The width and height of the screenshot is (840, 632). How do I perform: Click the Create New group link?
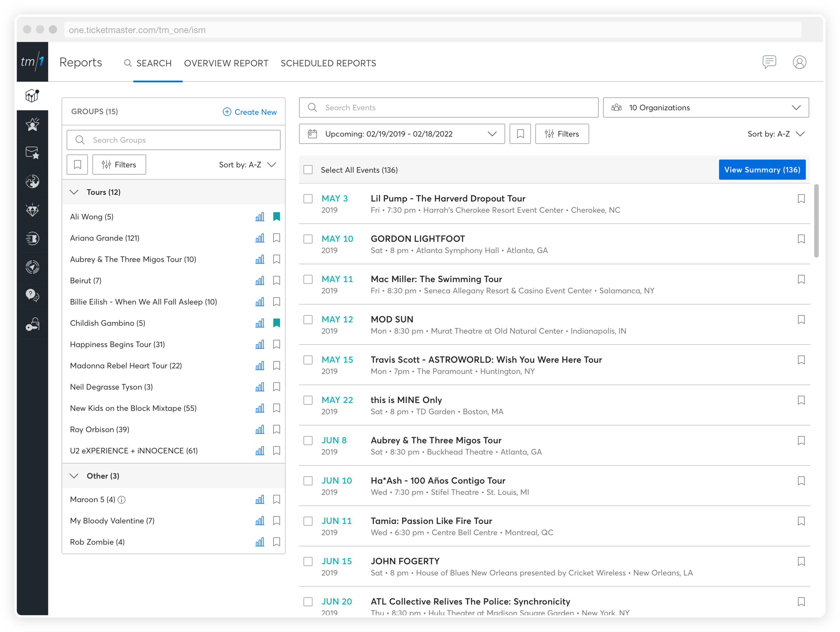tap(250, 112)
